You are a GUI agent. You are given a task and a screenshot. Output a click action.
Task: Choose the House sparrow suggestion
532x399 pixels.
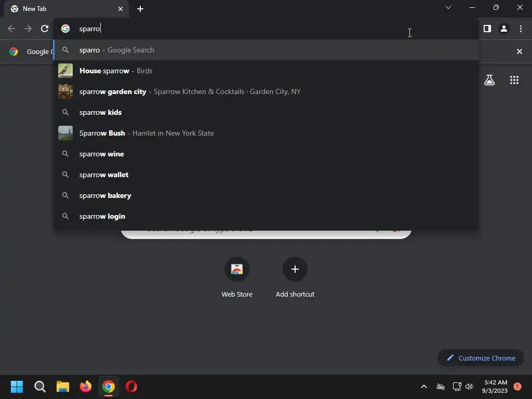pyautogui.click(x=266, y=71)
